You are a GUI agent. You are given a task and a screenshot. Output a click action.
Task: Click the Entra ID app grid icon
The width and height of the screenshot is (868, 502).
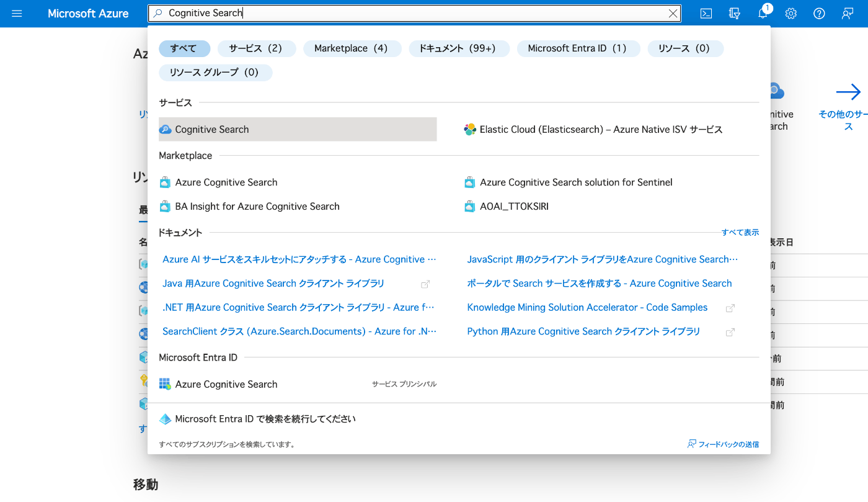[x=165, y=385]
